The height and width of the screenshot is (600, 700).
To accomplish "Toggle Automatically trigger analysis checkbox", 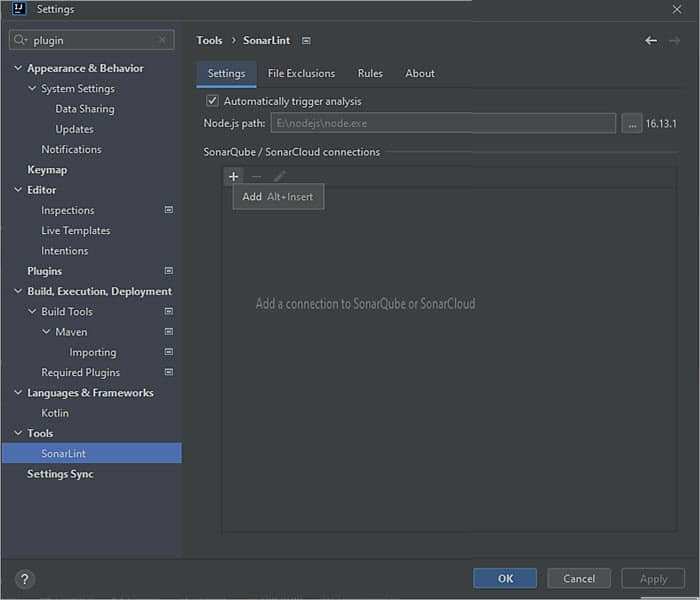I will click(x=212, y=101).
